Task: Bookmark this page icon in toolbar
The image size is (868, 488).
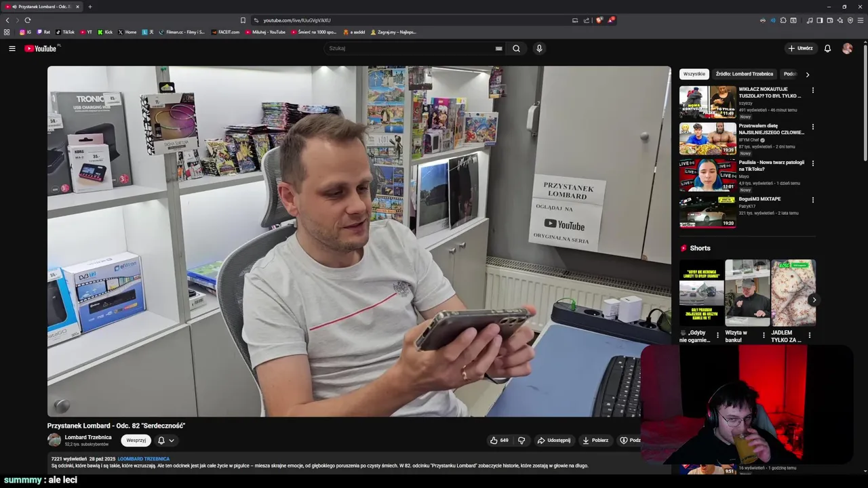Action: click(243, 20)
